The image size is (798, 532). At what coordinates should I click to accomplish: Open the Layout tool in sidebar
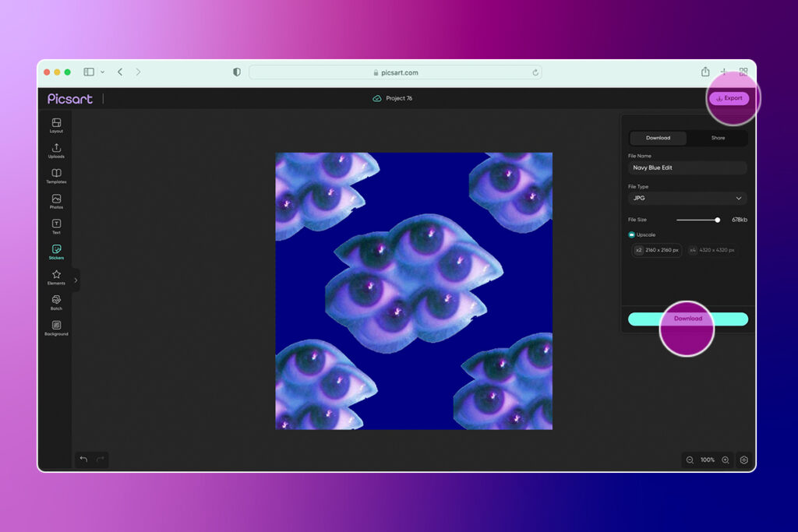[x=56, y=125]
